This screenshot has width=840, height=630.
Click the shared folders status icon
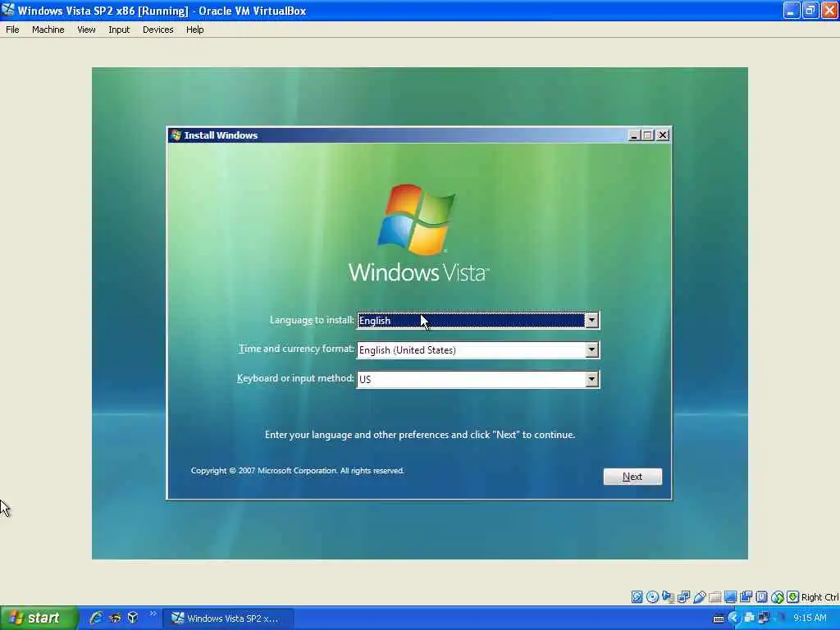(714, 597)
